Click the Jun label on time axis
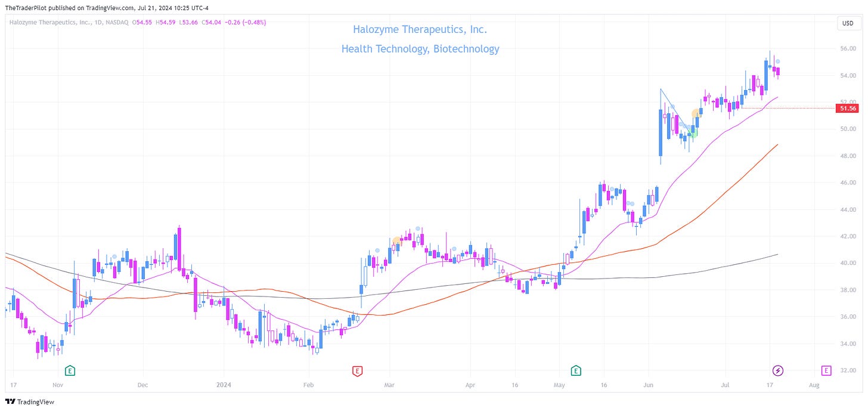Viewport: 868px width, 411px height. tap(648, 386)
